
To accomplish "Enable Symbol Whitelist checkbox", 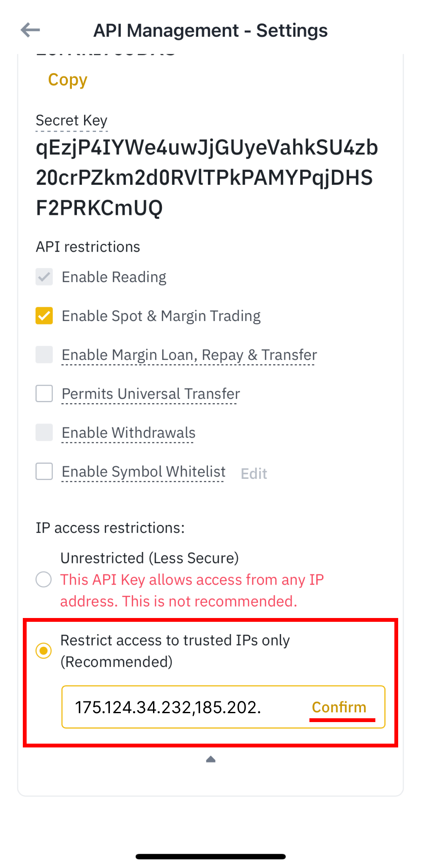I will click(44, 472).
